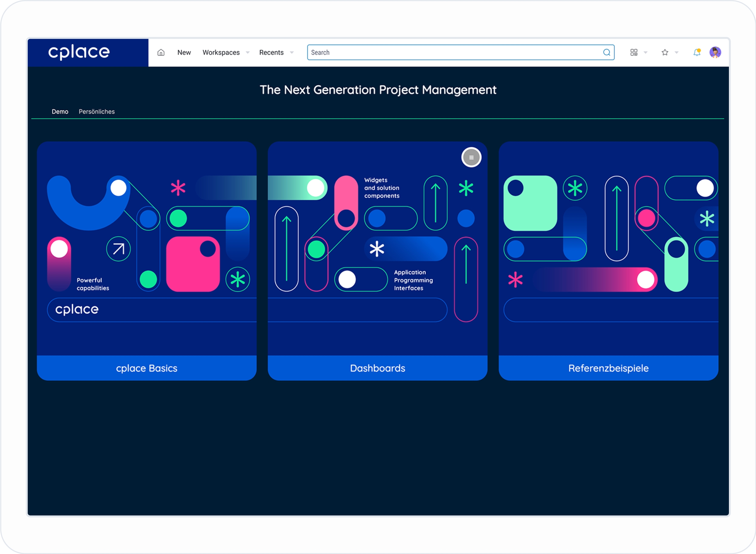Image resolution: width=756 pixels, height=554 pixels.
Task: Switch to the Persönliches tab
Action: [97, 111]
